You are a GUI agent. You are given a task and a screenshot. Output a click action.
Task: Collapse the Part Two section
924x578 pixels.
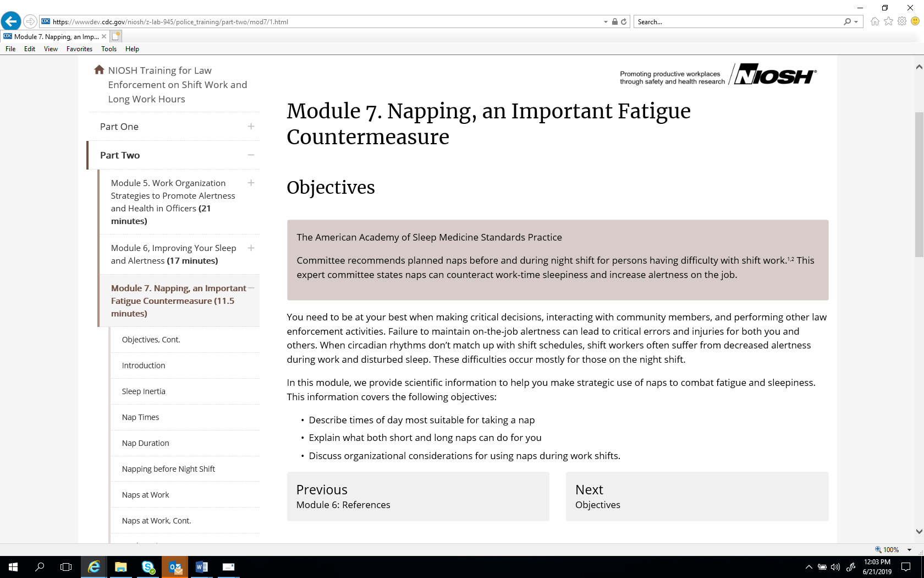pos(251,155)
